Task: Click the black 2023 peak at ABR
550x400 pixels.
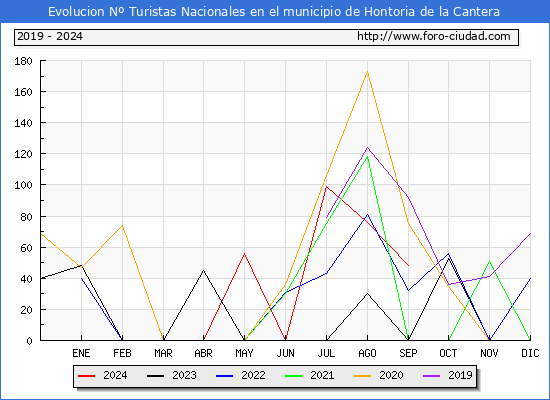Action: click(203, 270)
